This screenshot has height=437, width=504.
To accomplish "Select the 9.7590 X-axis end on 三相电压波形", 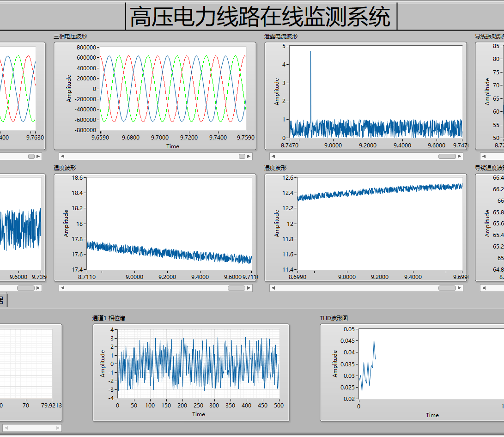I will click(246, 138).
